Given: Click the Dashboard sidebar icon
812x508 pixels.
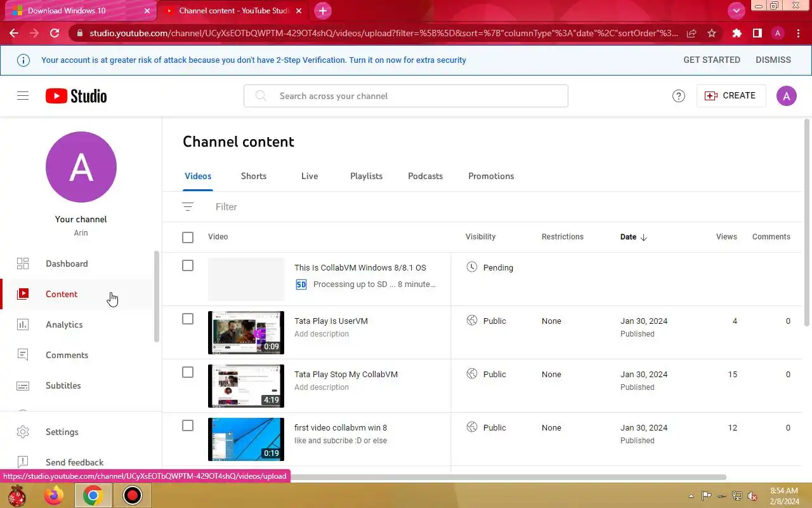Looking at the screenshot, I should 23,264.
